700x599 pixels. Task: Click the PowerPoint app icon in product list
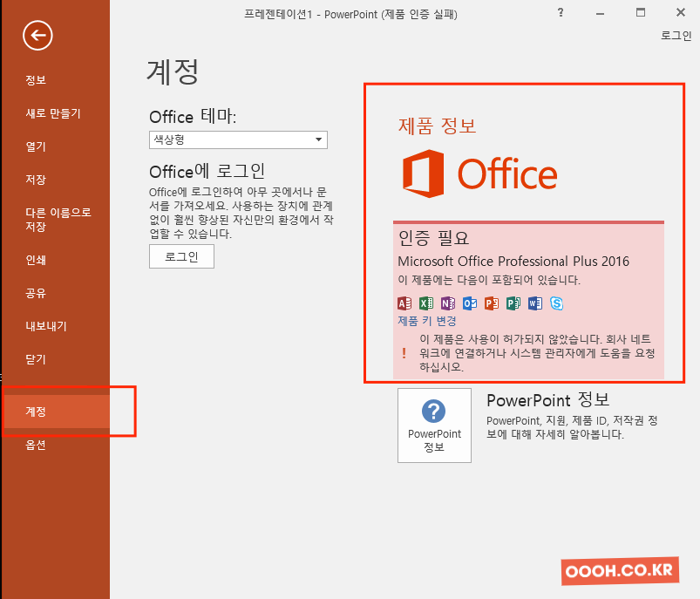coord(492,303)
